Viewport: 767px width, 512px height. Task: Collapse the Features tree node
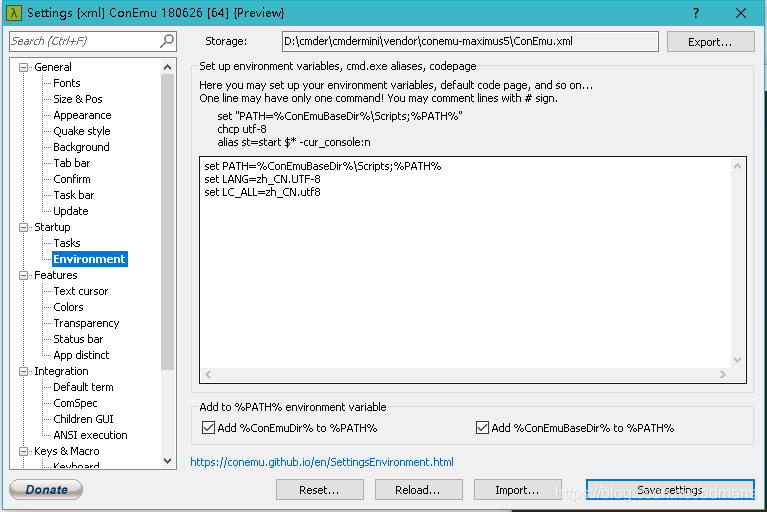pyautogui.click(x=23, y=275)
